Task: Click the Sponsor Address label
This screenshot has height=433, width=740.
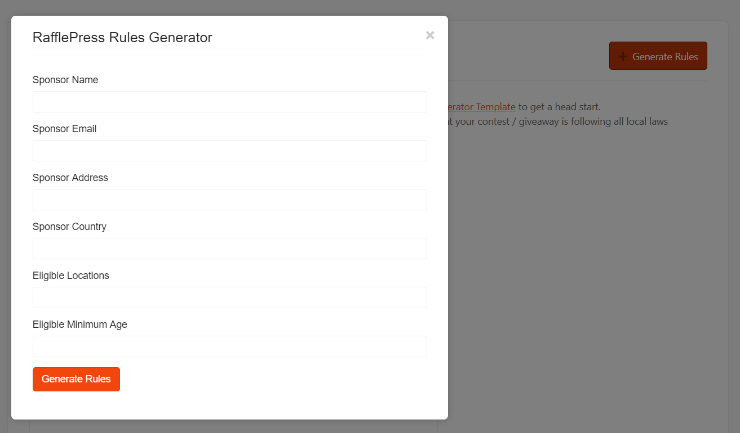Action: click(70, 178)
